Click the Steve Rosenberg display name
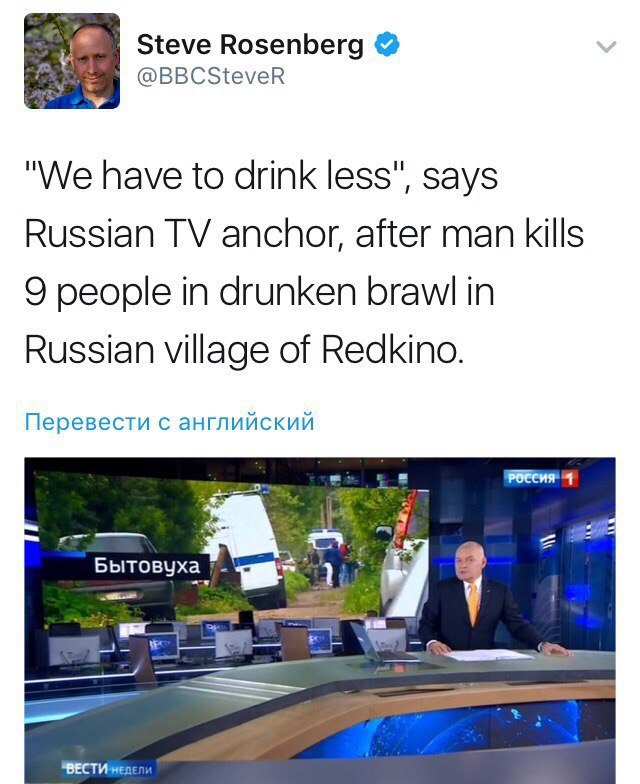 click(250, 44)
